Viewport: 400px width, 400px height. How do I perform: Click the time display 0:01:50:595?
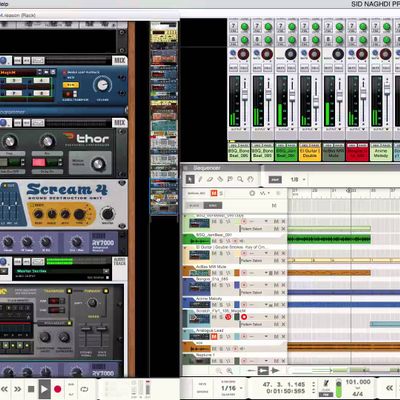(x=286, y=391)
